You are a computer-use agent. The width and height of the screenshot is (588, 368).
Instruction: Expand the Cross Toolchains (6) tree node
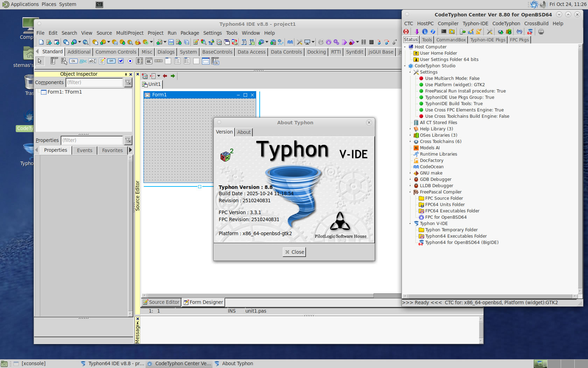(410, 142)
